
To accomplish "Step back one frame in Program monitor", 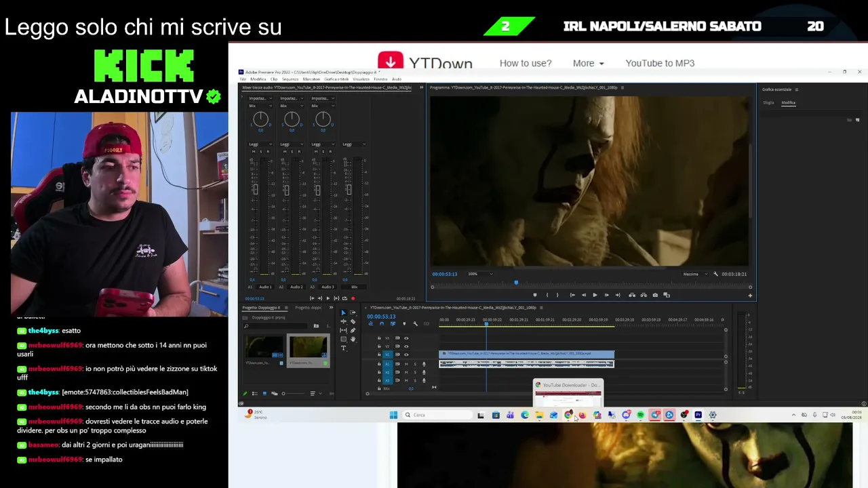I will pyautogui.click(x=584, y=295).
